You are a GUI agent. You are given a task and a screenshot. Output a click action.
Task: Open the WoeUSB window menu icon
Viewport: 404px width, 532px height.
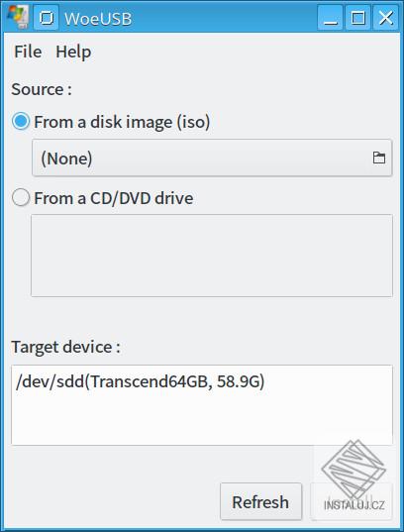(18, 17)
